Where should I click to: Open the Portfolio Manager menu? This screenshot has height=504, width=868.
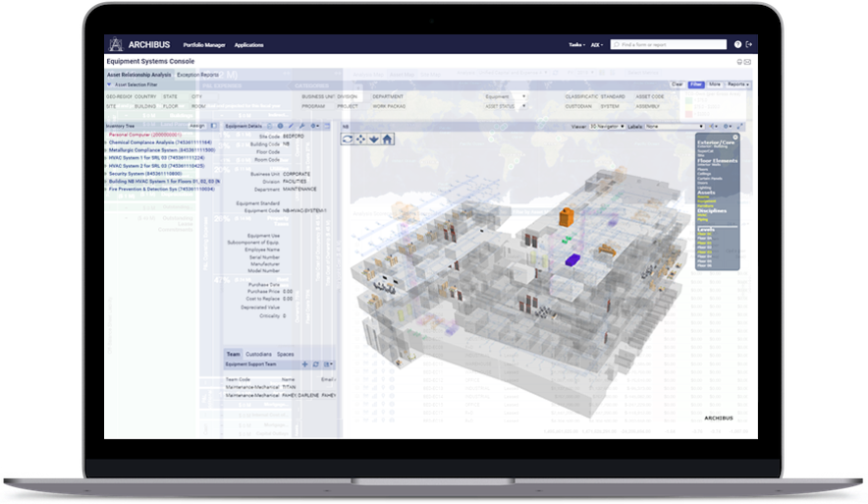204,45
